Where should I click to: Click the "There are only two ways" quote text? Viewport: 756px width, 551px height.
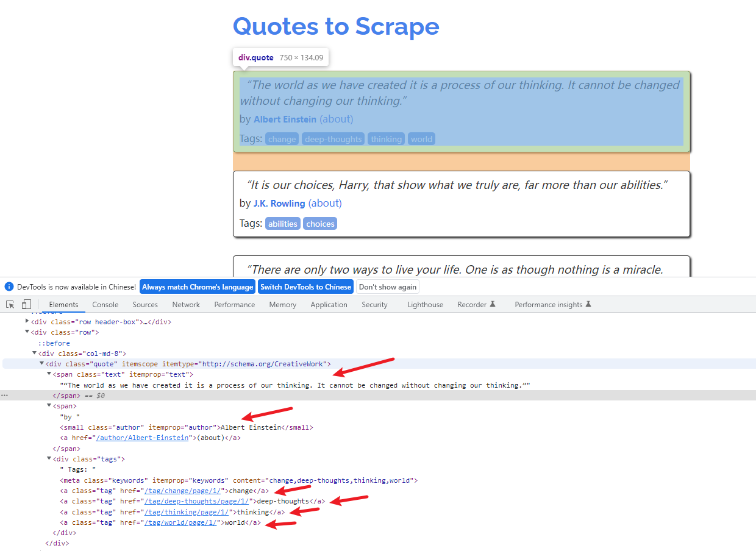pos(455,269)
